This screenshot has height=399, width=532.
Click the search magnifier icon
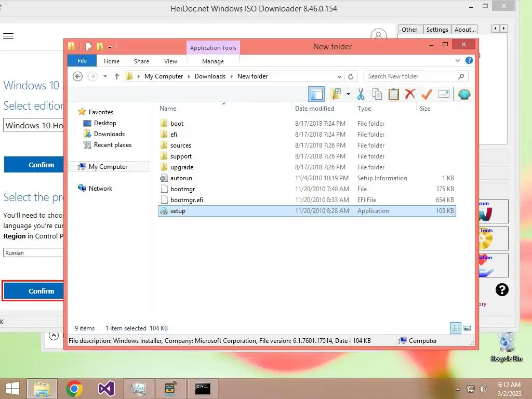pyautogui.click(x=461, y=76)
